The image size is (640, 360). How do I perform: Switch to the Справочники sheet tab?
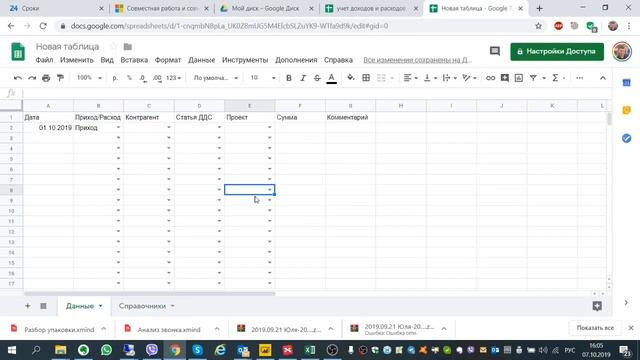click(x=142, y=306)
